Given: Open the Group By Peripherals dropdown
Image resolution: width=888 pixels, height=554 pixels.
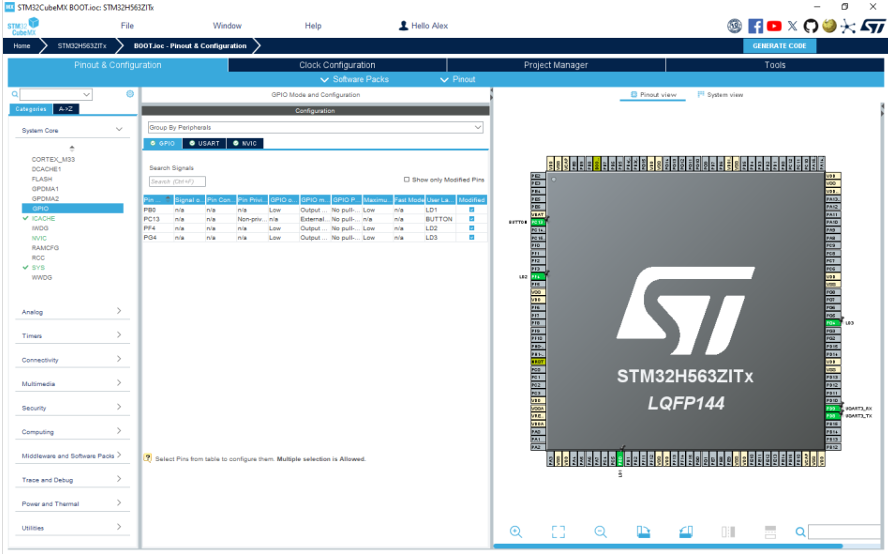Looking at the screenshot, I should point(315,127).
